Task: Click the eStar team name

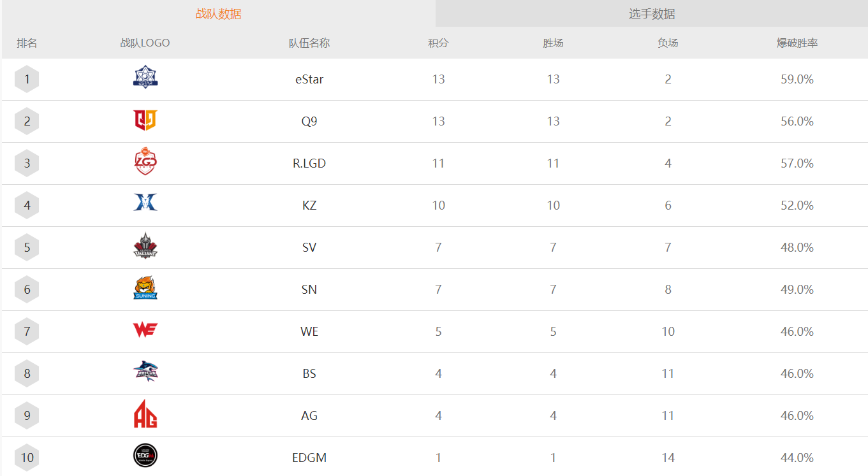Action: click(309, 80)
